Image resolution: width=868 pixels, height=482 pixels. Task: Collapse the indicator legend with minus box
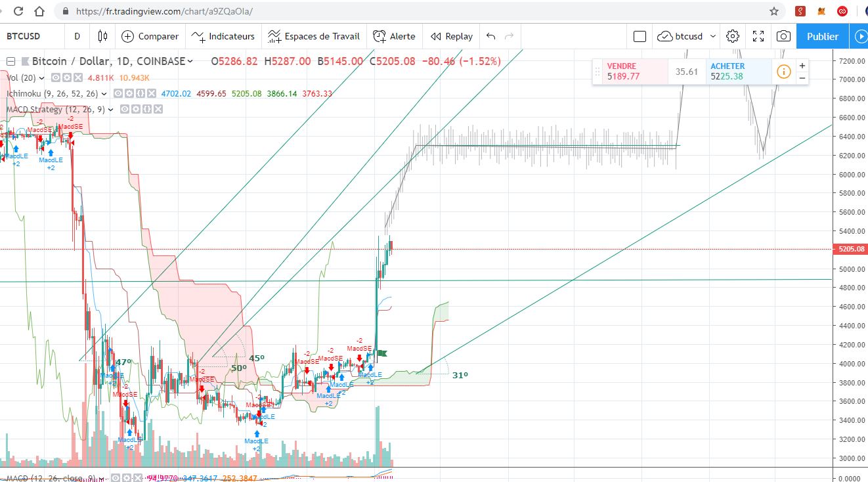click(x=11, y=61)
